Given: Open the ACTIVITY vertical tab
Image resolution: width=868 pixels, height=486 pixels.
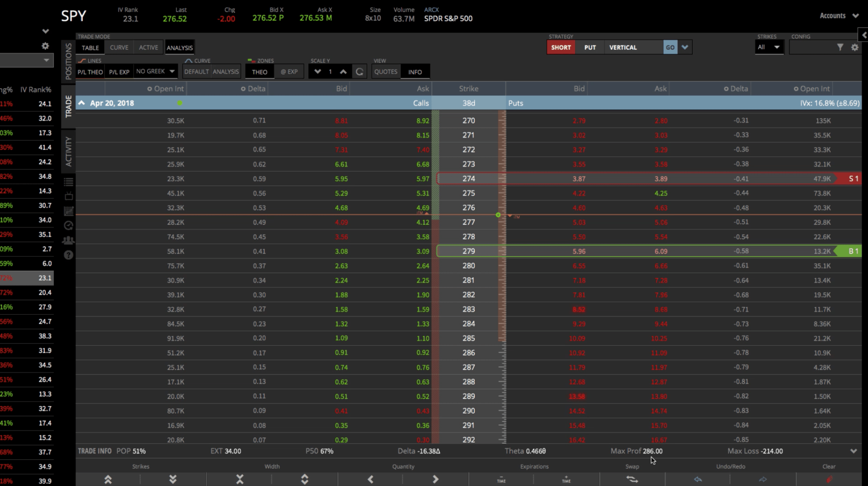Looking at the screenshot, I should pyautogui.click(x=68, y=151).
